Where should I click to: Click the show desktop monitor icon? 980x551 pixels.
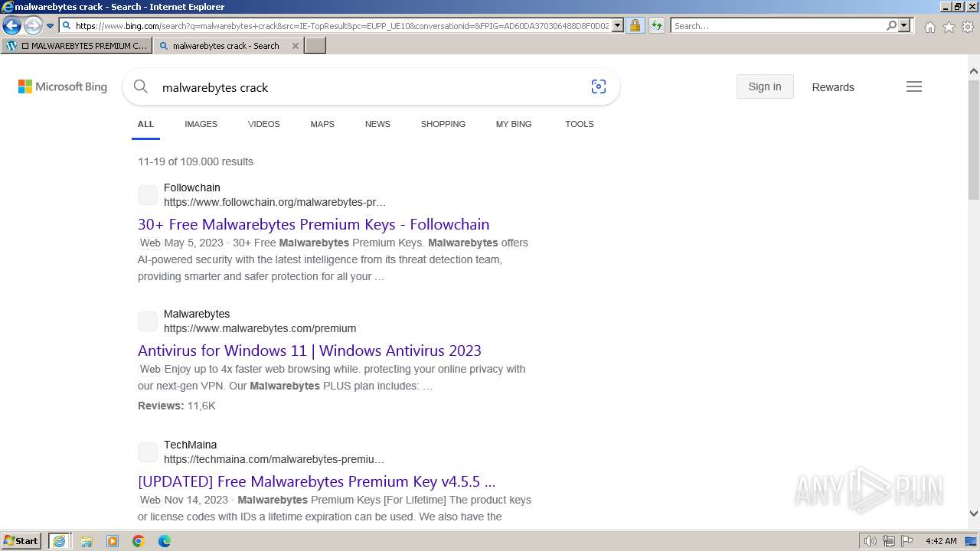(x=970, y=541)
